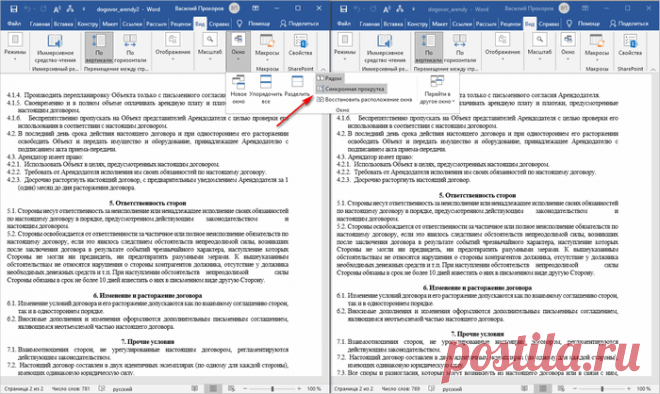The height and width of the screenshot is (394, 660).
Task: Open the Immersive Reader tool in left window
Action: [x=55, y=48]
